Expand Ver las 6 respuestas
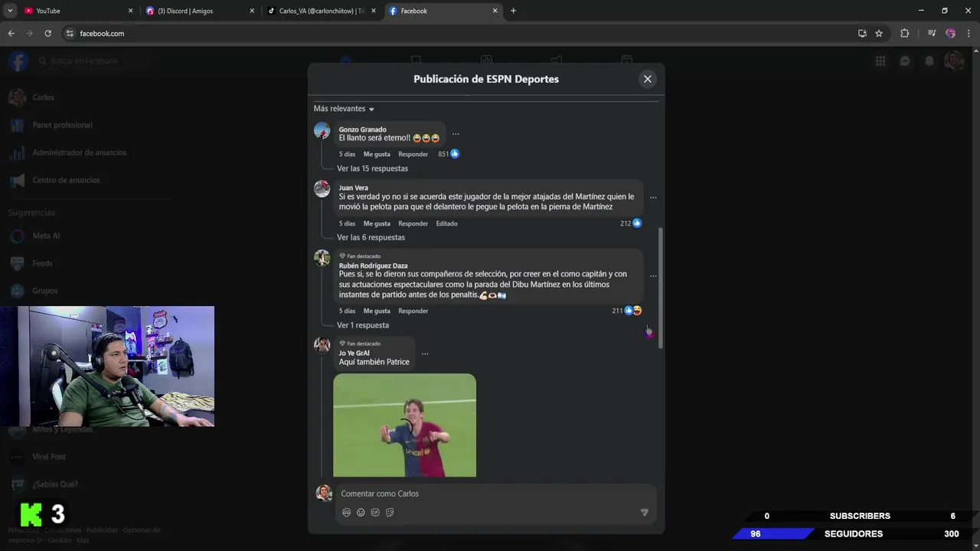 pyautogui.click(x=371, y=237)
